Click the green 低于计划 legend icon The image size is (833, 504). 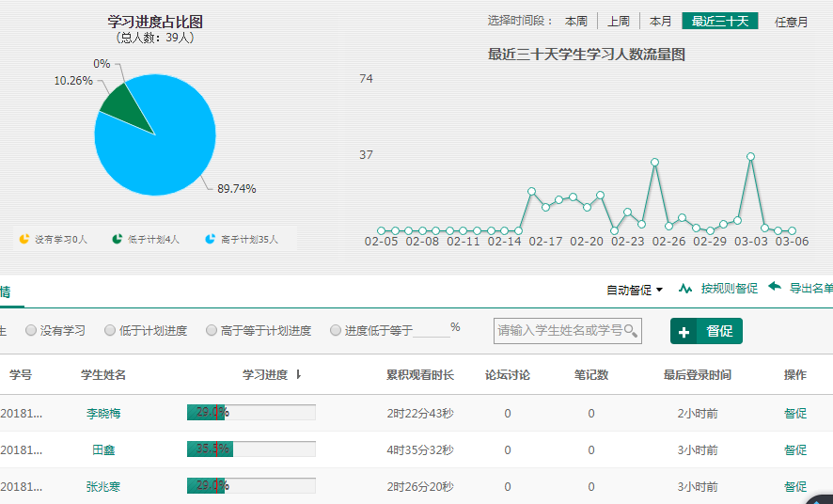[x=118, y=239]
